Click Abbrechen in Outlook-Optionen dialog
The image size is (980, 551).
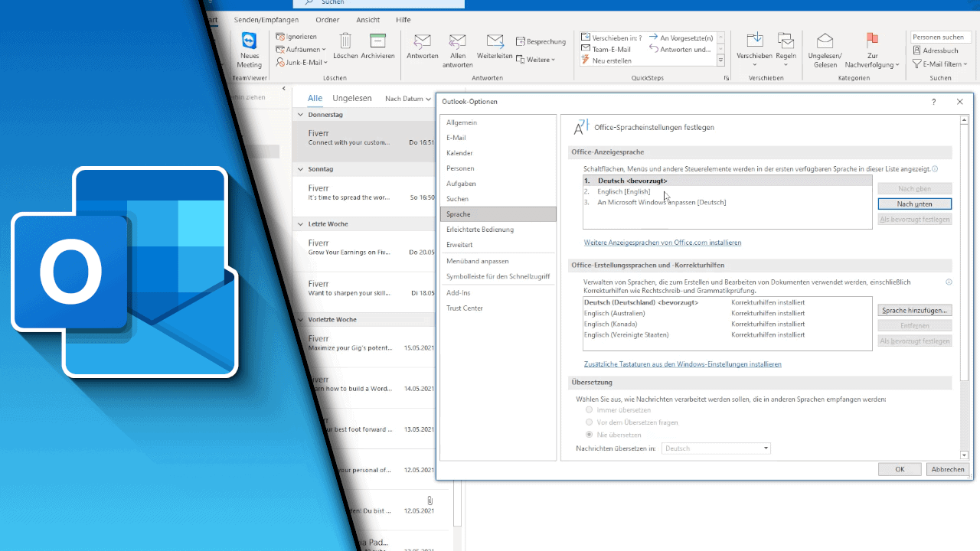tap(948, 469)
